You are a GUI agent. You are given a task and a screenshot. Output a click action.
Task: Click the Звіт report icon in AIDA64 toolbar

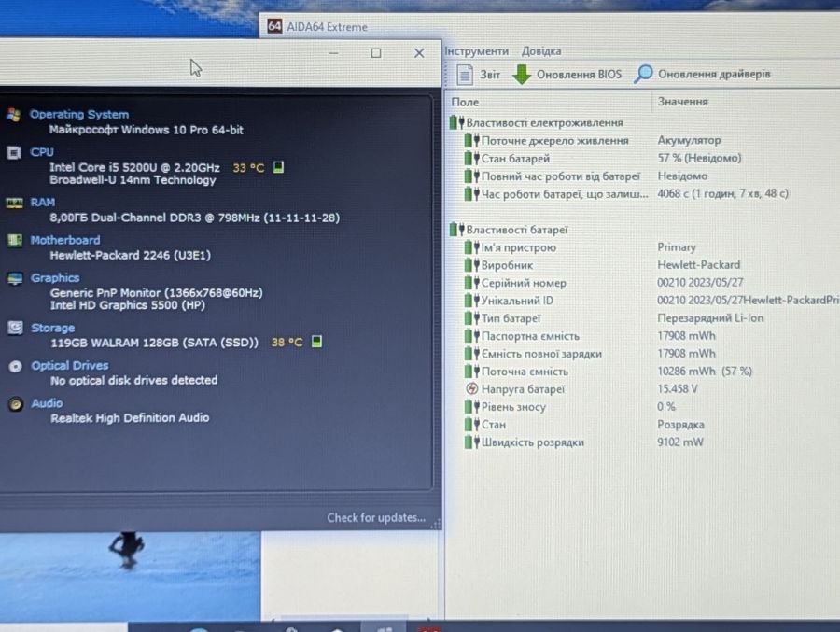click(x=465, y=75)
